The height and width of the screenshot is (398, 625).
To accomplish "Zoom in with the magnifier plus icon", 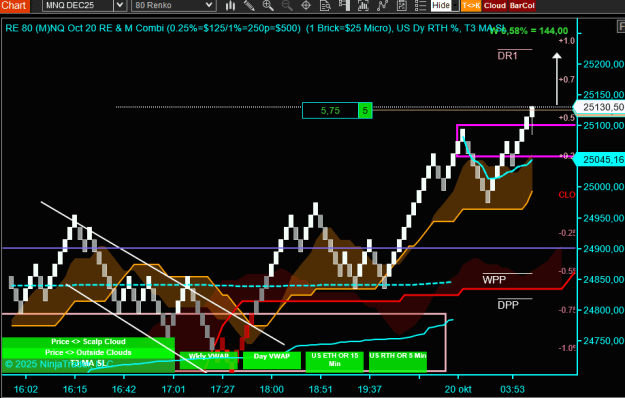I will [268, 5].
